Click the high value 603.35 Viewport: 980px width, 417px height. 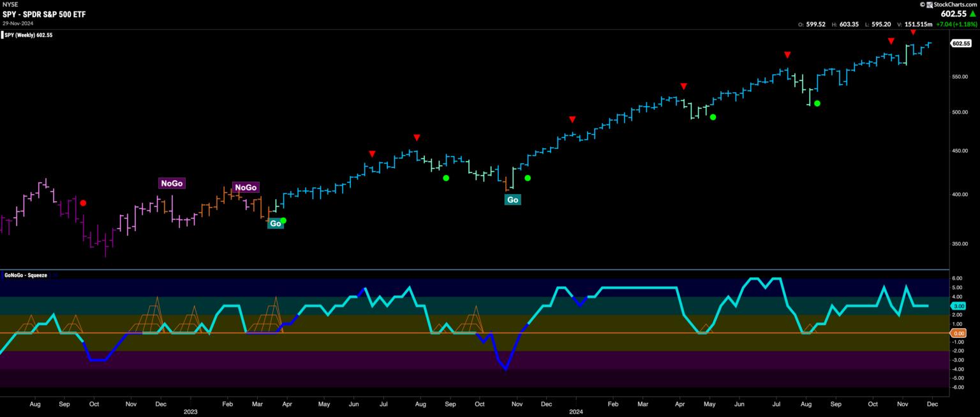tap(849, 24)
